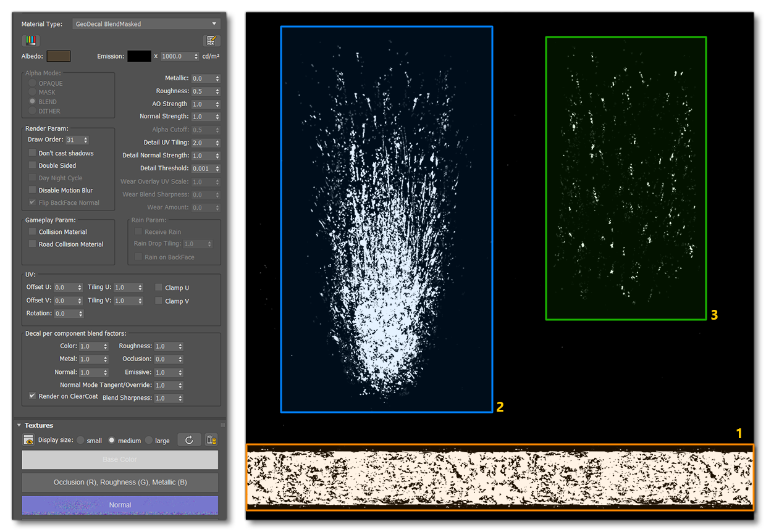
Task: Open the Normal texture slot
Action: point(120,504)
